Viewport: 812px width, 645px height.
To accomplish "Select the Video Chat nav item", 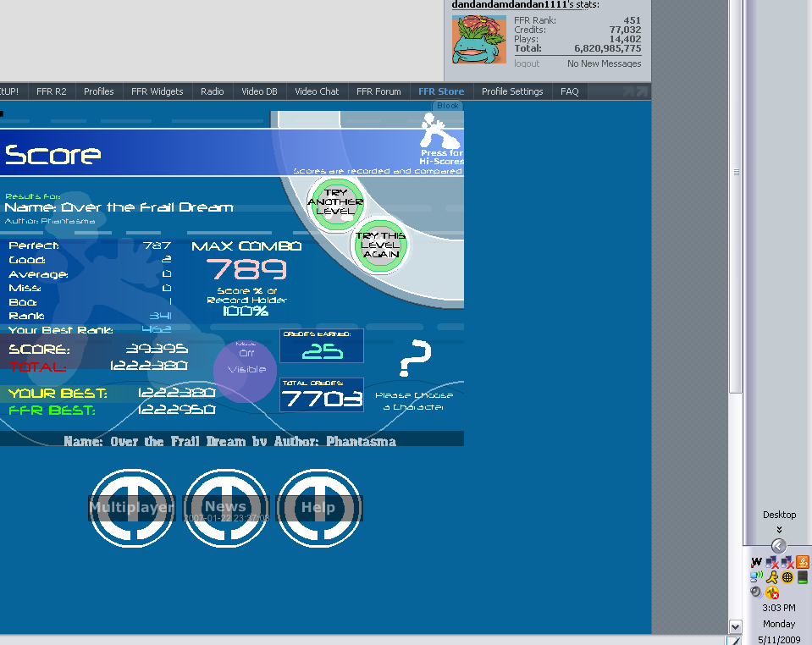I will click(317, 91).
